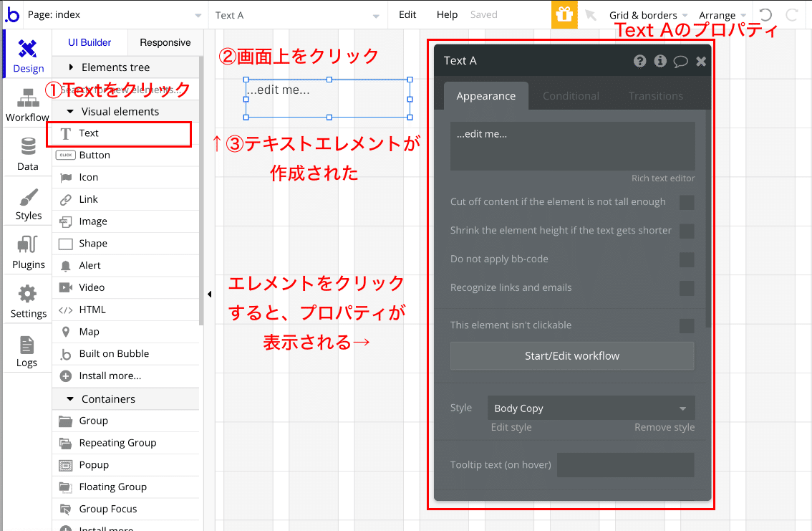The height and width of the screenshot is (531, 812).
Task: Open the Text A element selector dropdown
Action: 297,15
